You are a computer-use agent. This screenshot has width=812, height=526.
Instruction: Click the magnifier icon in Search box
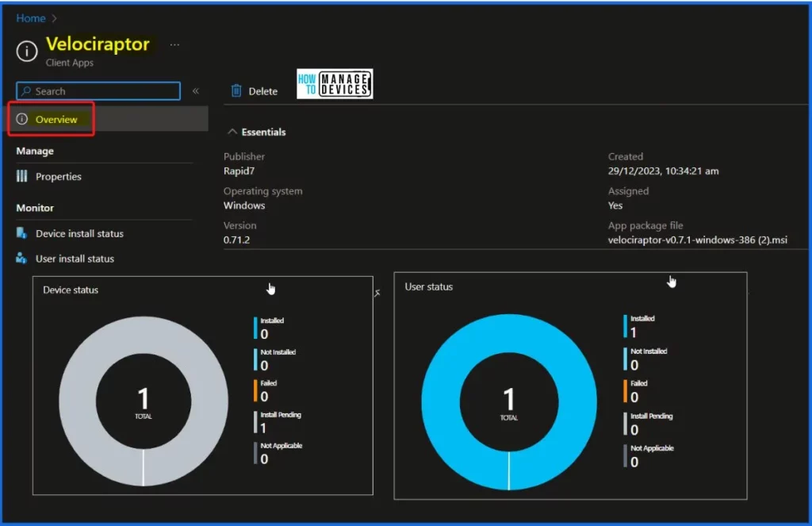point(25,91)
